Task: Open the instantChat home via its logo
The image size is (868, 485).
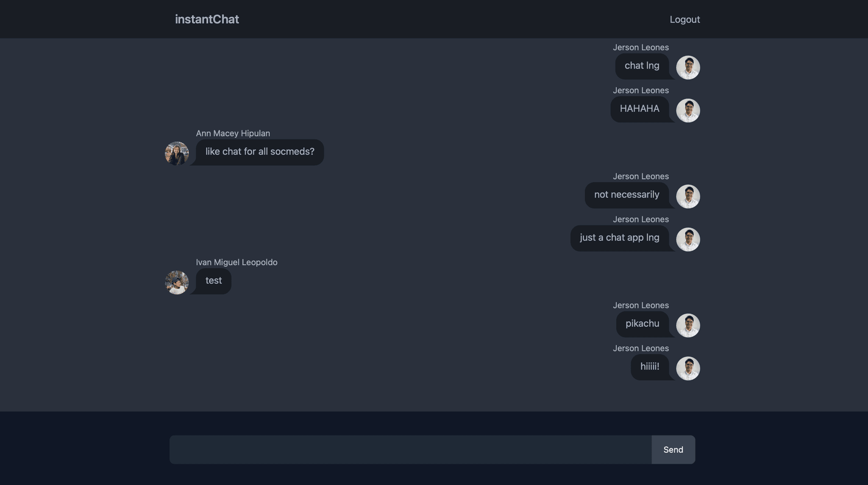Action: (x=207, y=19)
